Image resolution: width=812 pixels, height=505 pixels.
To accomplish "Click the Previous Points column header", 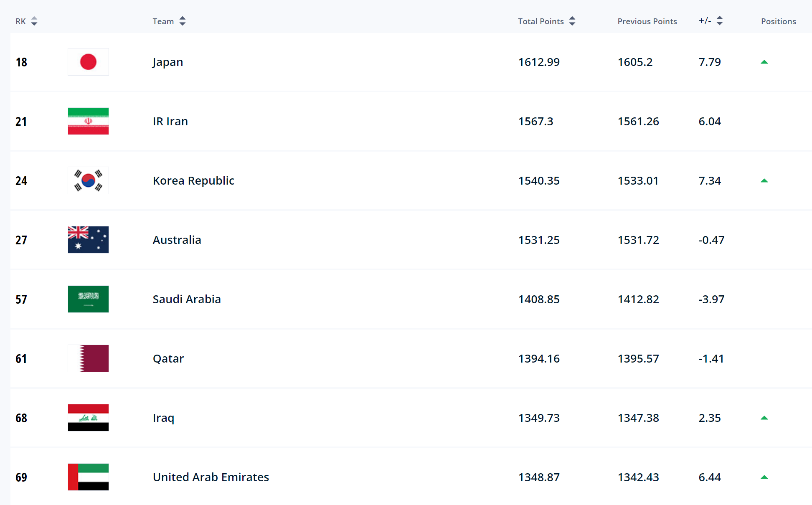I will tap(647, 21).
